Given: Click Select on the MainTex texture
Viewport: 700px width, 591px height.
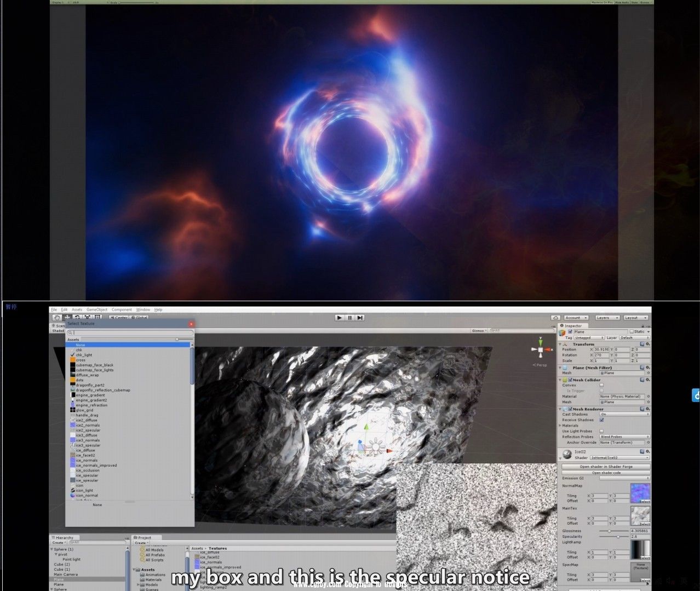Looking at the screenshot, I should click(x=645, y=524).
